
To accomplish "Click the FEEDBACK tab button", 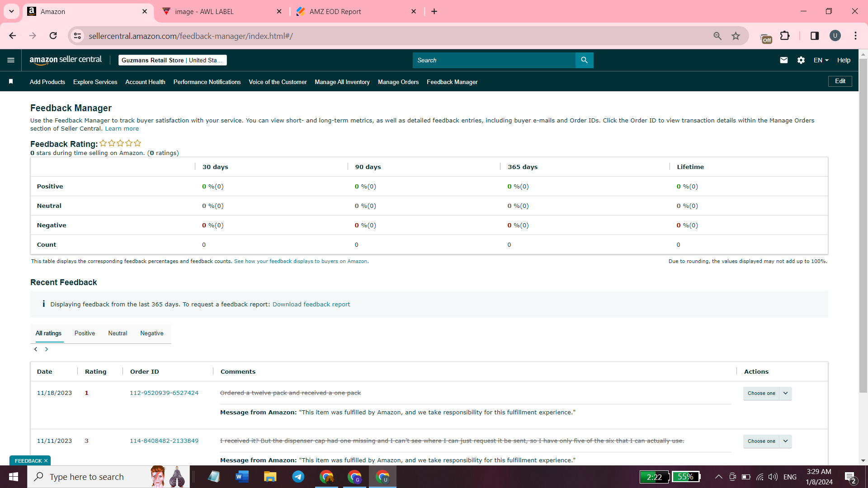I will coord(28,460).
